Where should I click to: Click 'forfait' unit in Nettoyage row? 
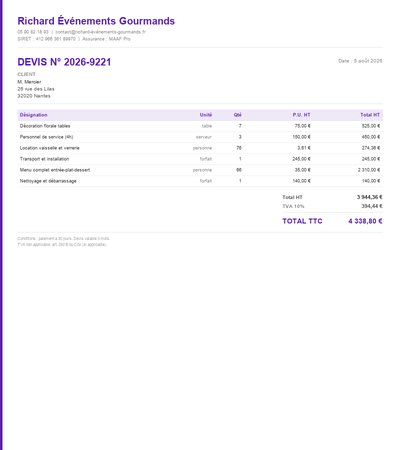click(x=206, y=181)
